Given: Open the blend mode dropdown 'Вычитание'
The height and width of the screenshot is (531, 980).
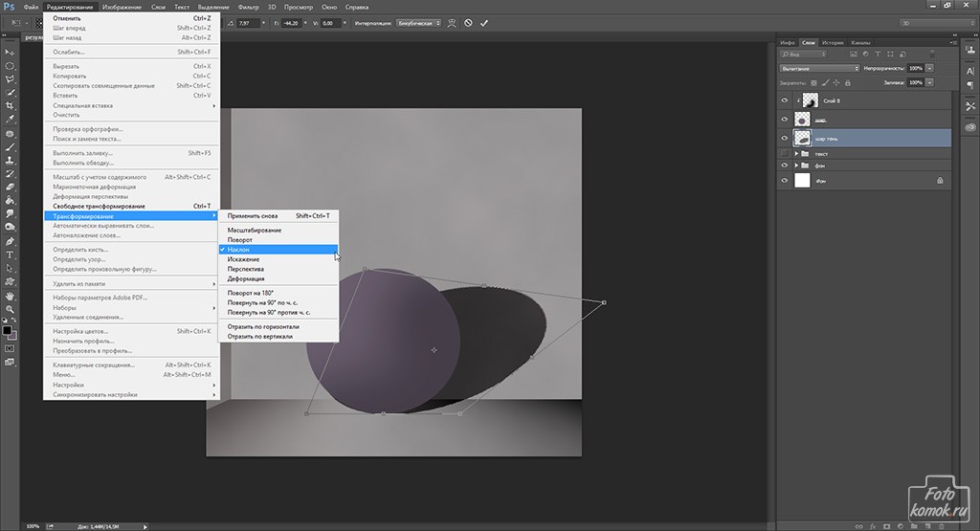Looking at the screenshot, I should coord(819,69).
